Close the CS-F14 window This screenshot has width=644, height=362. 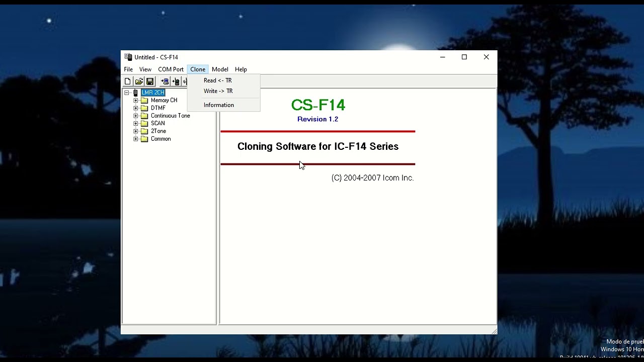[x=487, y=57]
